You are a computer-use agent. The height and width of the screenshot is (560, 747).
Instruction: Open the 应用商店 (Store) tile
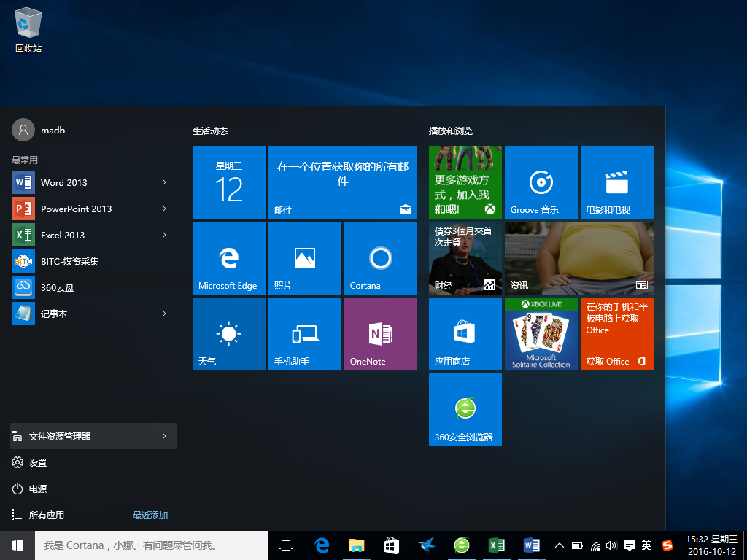[x=465, y=334]
